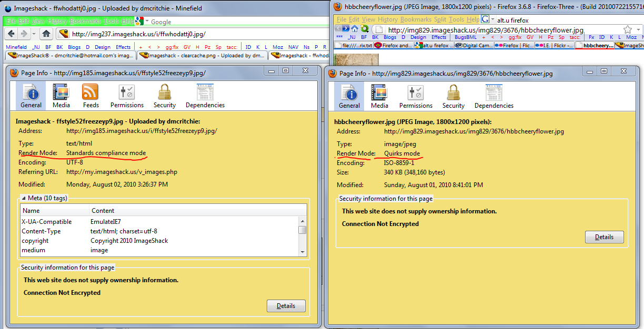This screenshot has height=329, width=644.
Task: Go to home page in Minefield
Action: [46, 34]
